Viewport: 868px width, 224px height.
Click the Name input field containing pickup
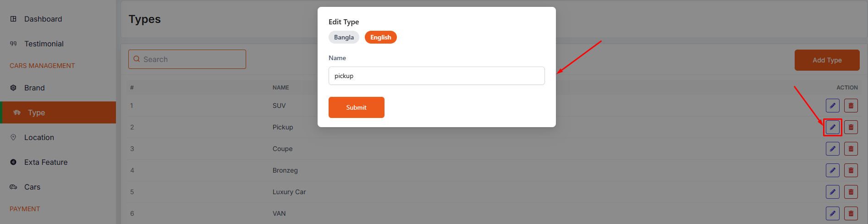pos(436,76)
